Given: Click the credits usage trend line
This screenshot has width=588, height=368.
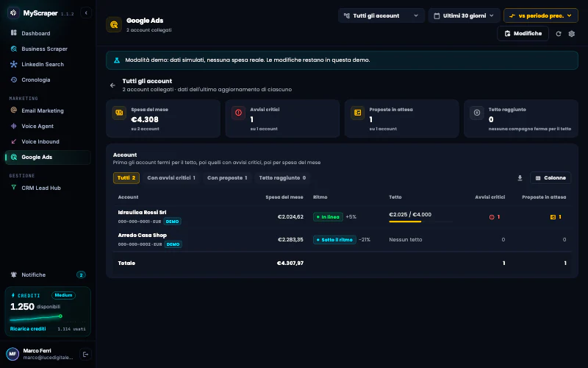Looking at the screenshot, I should click(x=36, y=318).
